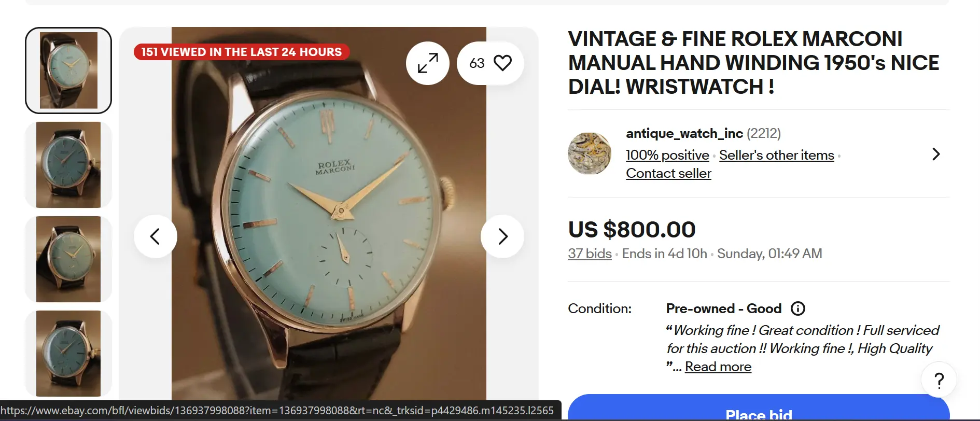Open Seller's other items link
This screenshot has width=980, height=421.
777,155
